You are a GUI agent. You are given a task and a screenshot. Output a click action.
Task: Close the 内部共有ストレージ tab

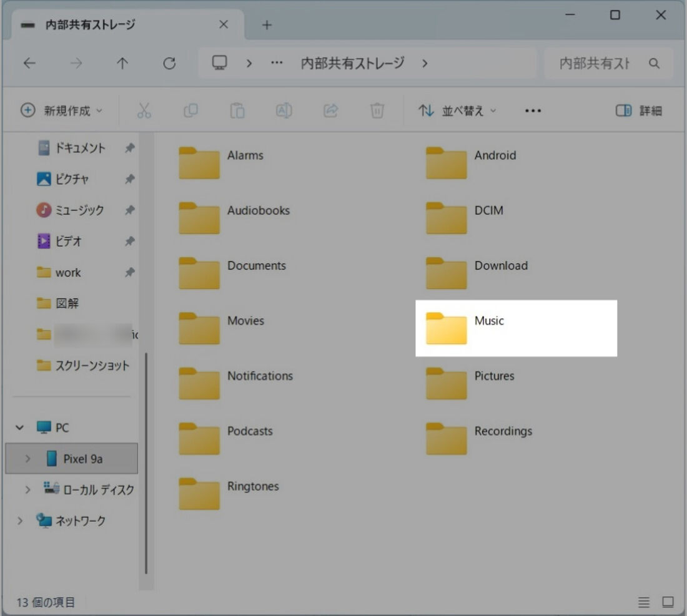(224, 24)
